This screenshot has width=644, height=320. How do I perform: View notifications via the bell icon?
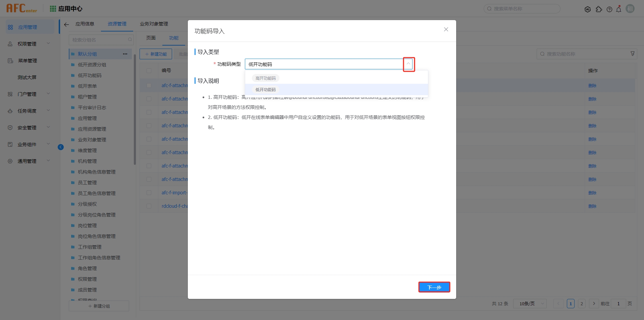point(619,9)
